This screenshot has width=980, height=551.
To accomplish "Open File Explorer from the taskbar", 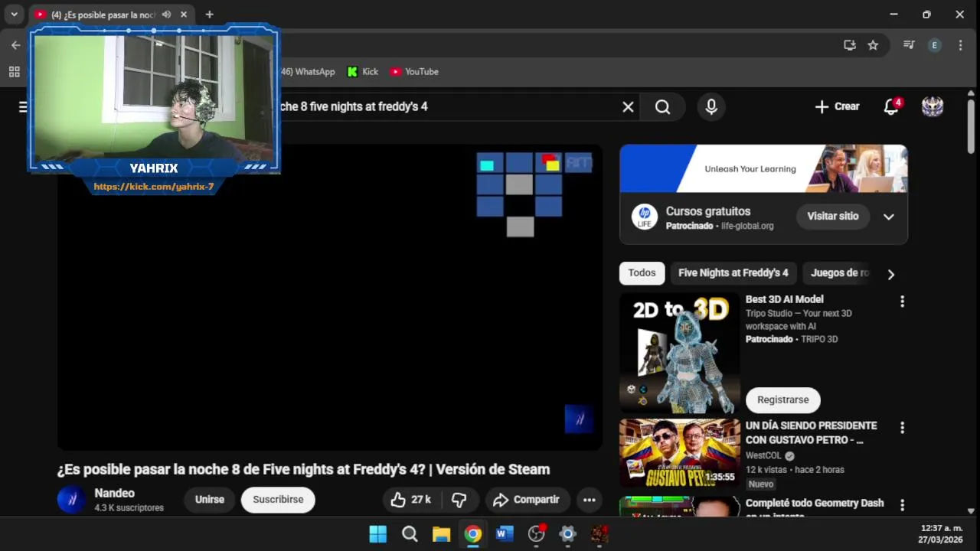I will [441, 534].
